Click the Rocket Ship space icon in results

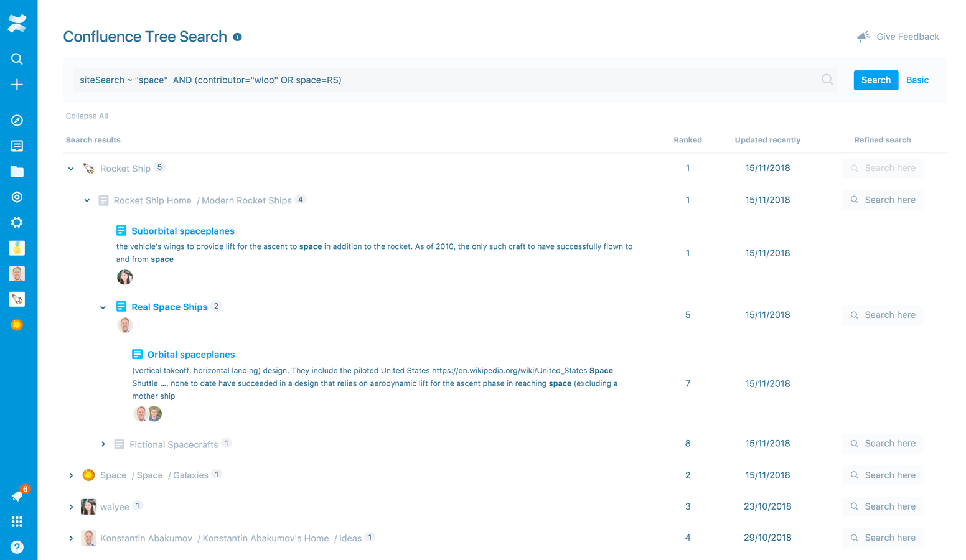(89, 169)
